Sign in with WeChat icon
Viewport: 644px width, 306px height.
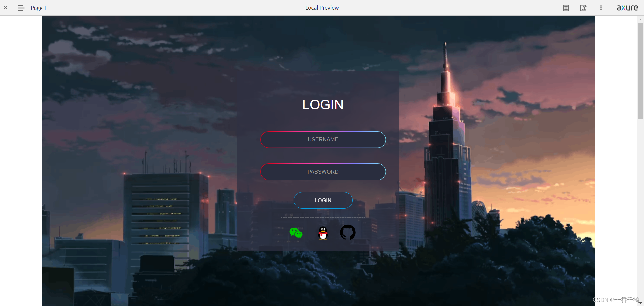tap(296, 233)
